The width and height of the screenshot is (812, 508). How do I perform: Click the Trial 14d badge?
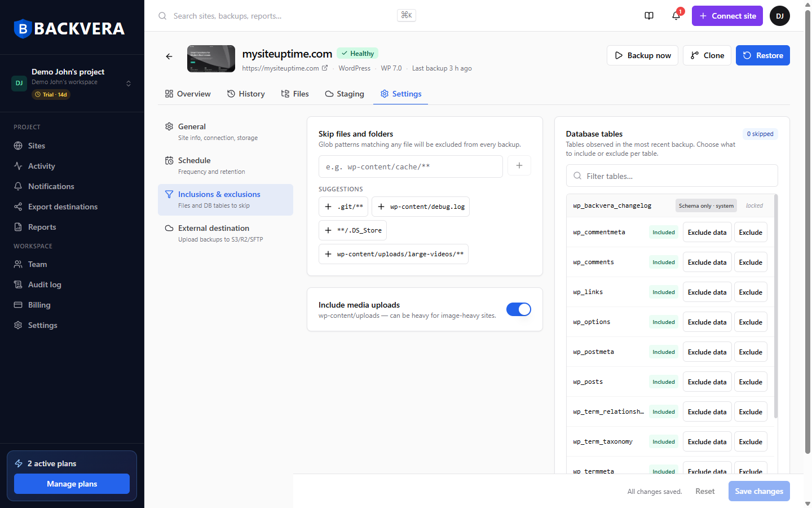coord(51,94)
